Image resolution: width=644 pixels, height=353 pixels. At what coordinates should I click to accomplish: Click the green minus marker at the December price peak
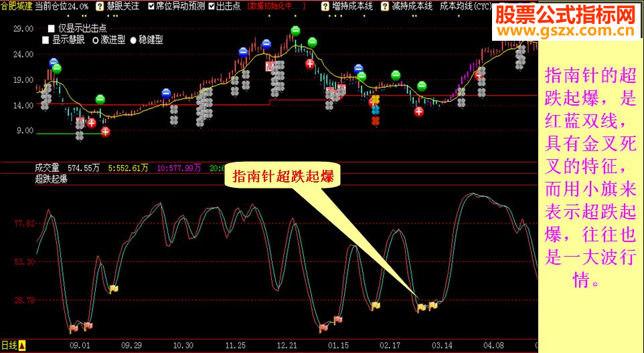[x=295, y=31]
